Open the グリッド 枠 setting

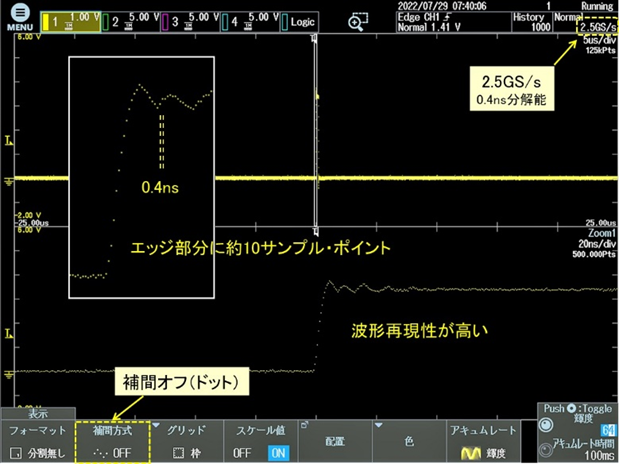point(187,441)
